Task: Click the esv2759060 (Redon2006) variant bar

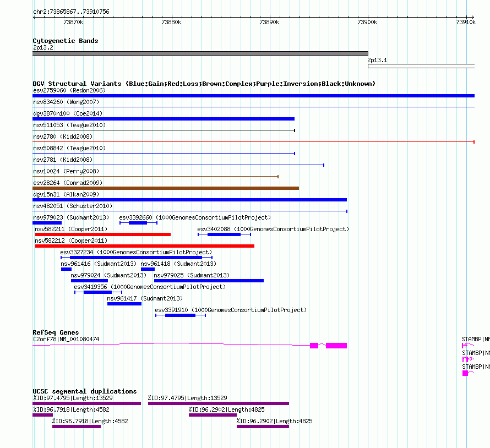Action: coord(253,96)
